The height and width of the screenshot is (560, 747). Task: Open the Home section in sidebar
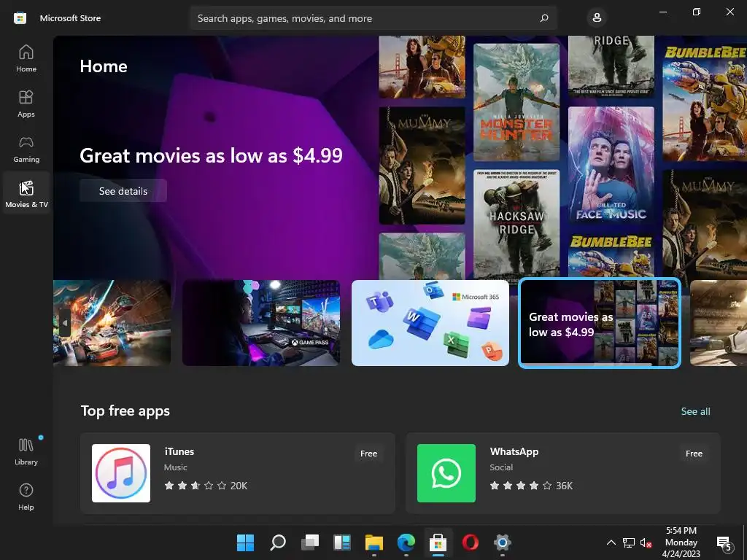pyautogui.click(x=26, y=58)
